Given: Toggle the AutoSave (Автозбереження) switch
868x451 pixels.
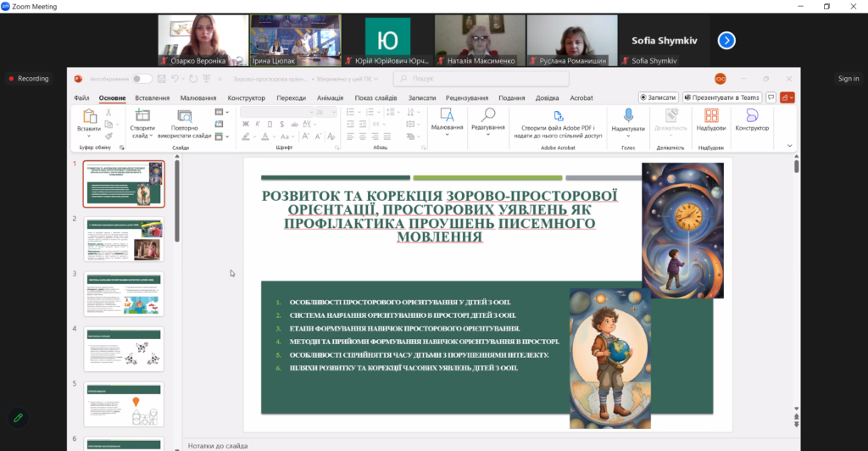Looking at the screenshot, I should click(x=141, y=79).
